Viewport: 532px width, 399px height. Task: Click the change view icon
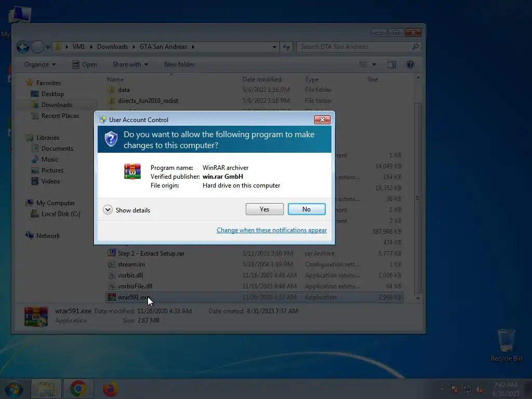pos(363,64)
